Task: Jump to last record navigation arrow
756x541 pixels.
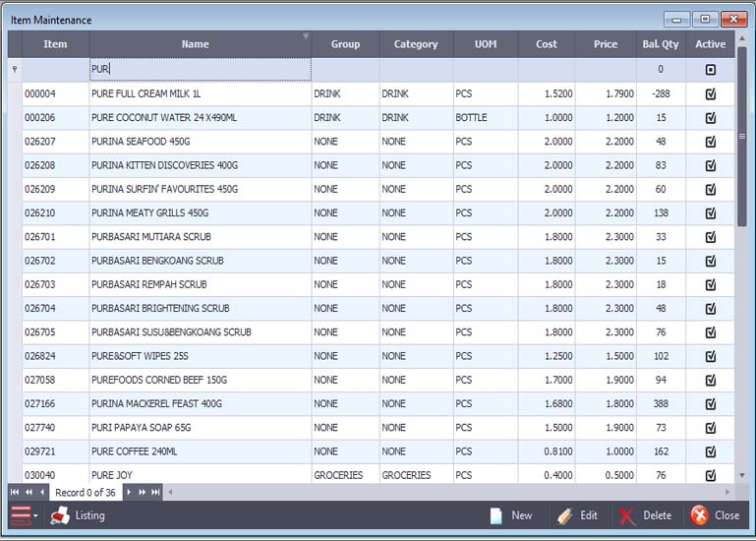Action: pyautogui.click(x=155, y=492)
